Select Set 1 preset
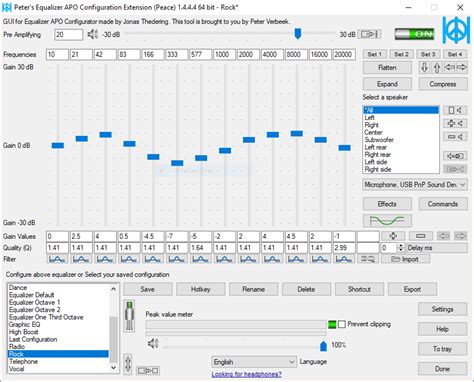 pyautogui.click(x=374, y=54)
